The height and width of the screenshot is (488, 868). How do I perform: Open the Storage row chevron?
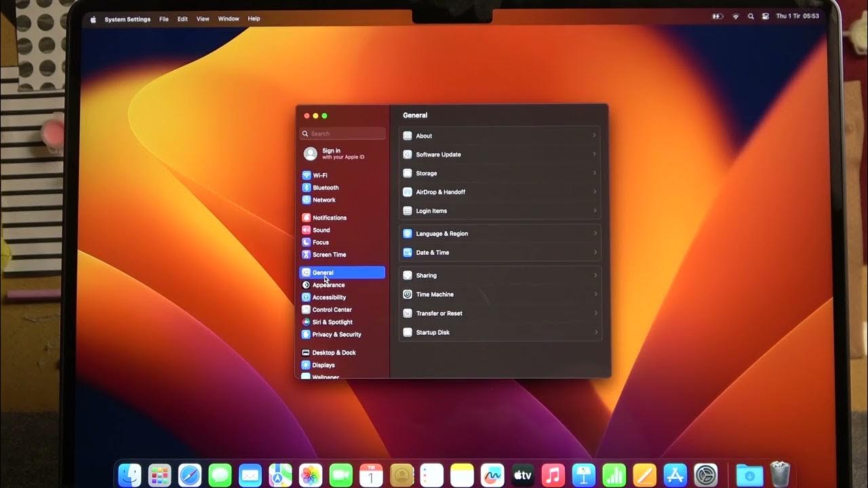tap(595, 174)
